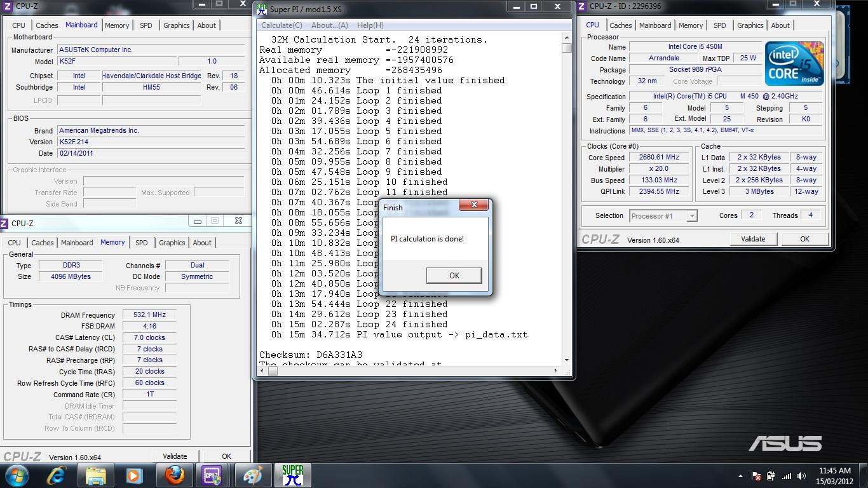
Task: Click the volume speaker tray icon
Action: 802,476
